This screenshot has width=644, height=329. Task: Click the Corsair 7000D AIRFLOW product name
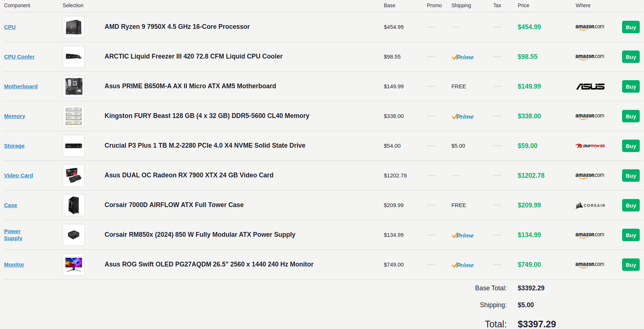pyautogui.click(x=174, y=205)
